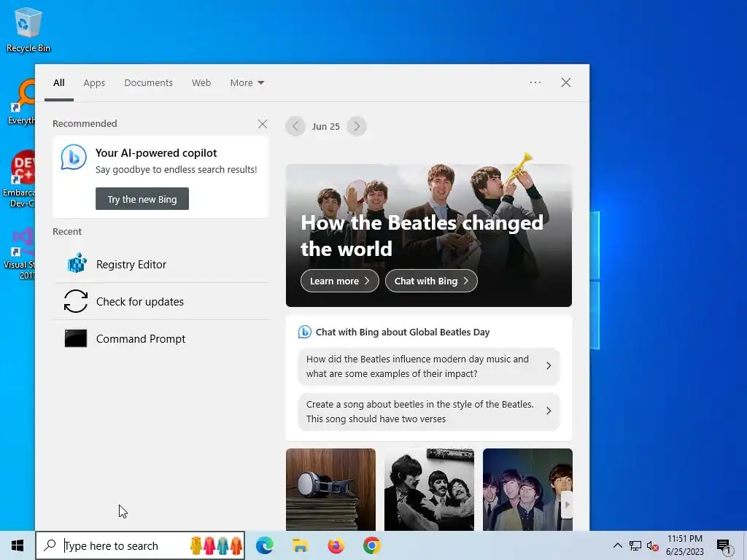The image size is (747, 560).
Task: Expand the Beatles influence question chevron
Action: pos(549,366)
